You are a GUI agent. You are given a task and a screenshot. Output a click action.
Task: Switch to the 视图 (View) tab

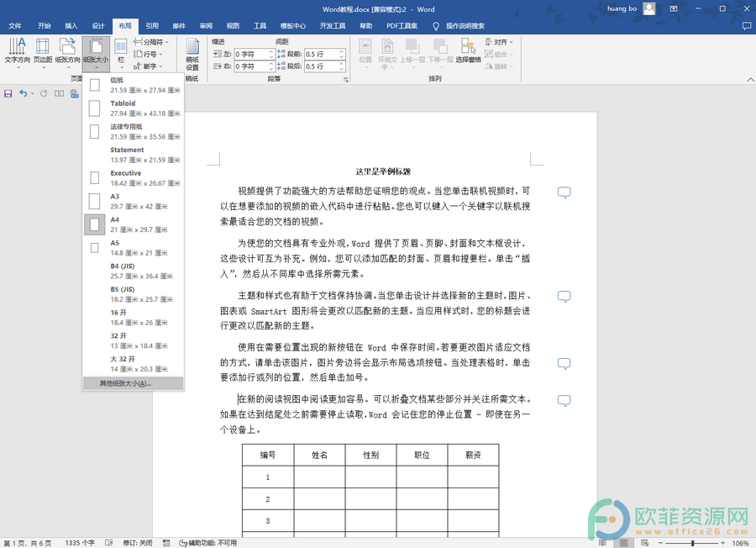pyautogui.click(x=233, y=26)
